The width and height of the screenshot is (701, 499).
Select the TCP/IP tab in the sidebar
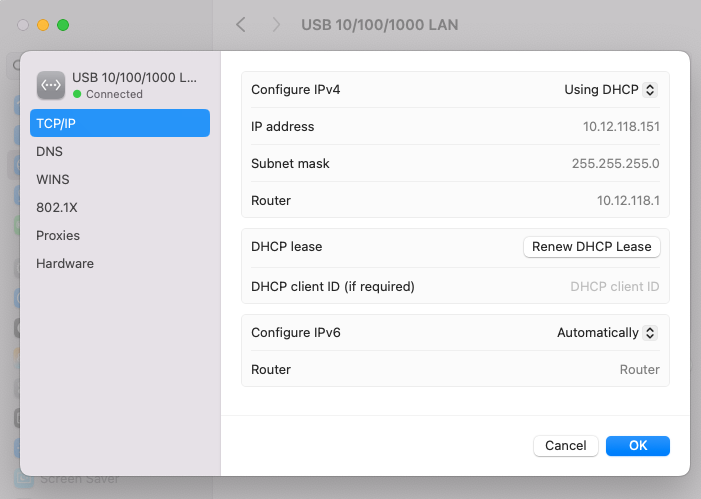click(119, 123)
